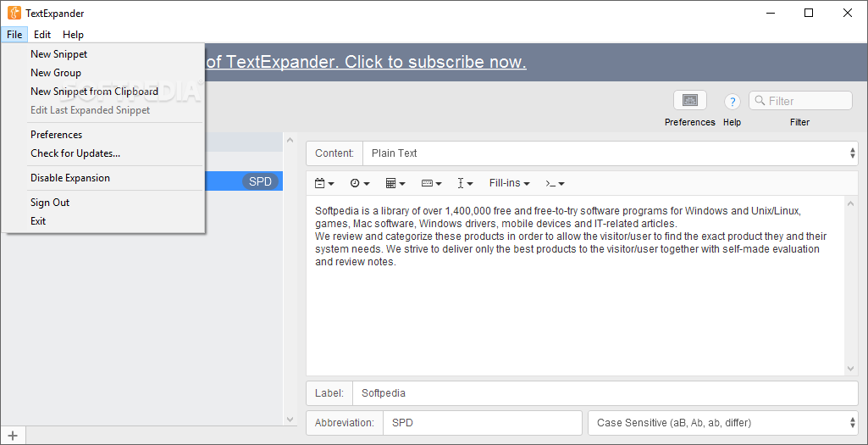Open the Fill-ins dropdown

tap(510, 183)
